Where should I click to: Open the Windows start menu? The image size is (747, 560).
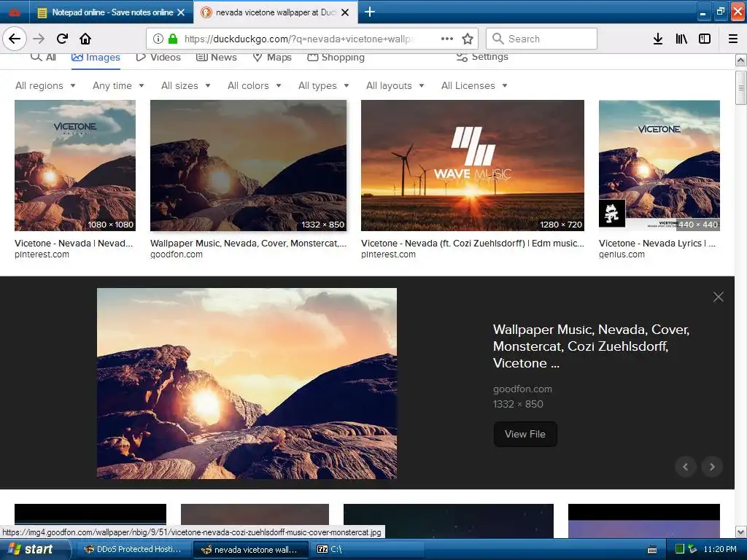pos(35,549)
